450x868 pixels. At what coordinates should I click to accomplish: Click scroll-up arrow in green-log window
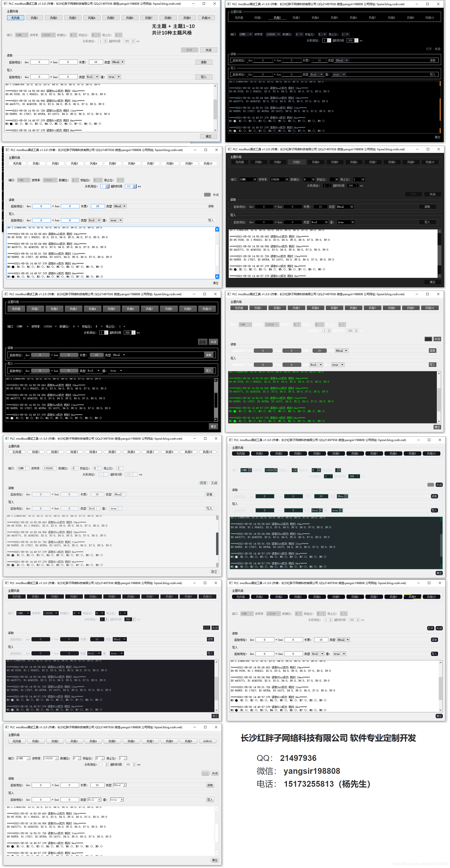tap(439, 373)
